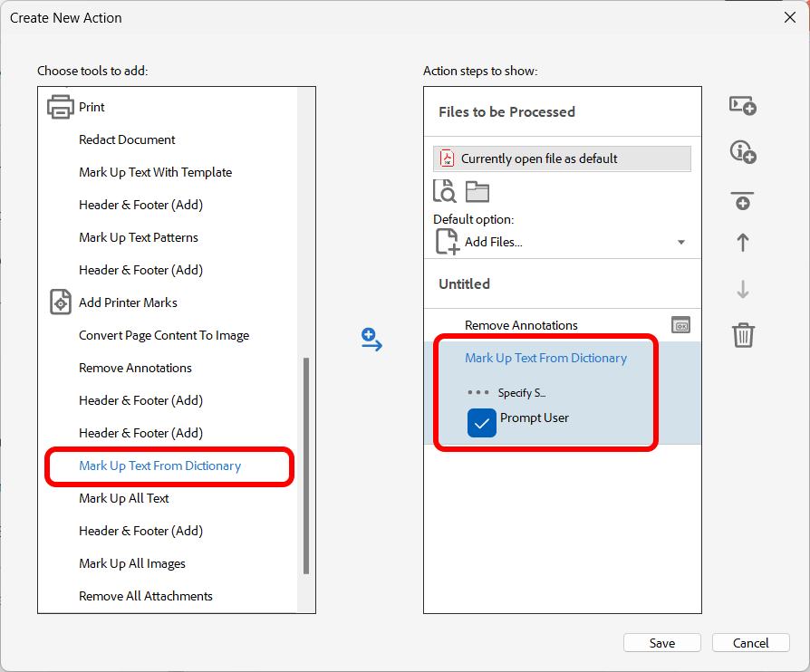Select Mark Up Text From Dictionary tool
810x672 pixels.
(160, 466)
